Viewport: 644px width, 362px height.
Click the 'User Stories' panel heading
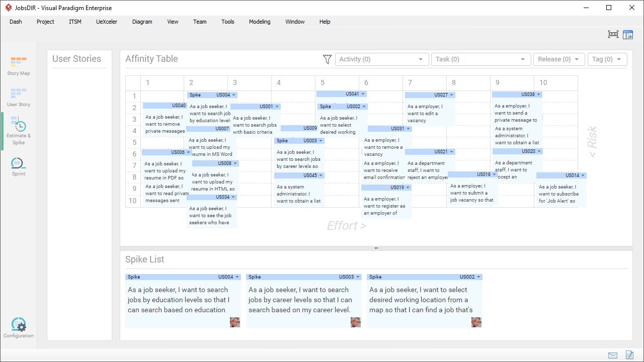tap(76, 59)
